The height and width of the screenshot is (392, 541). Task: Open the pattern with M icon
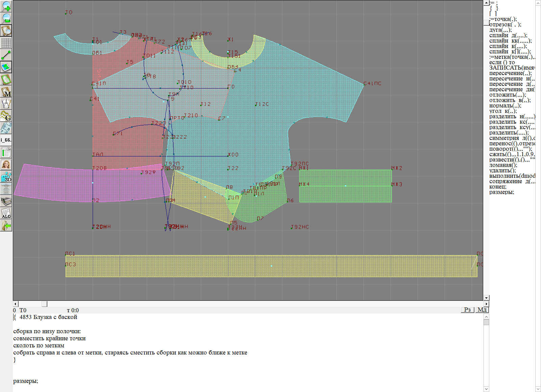(6, 92)
